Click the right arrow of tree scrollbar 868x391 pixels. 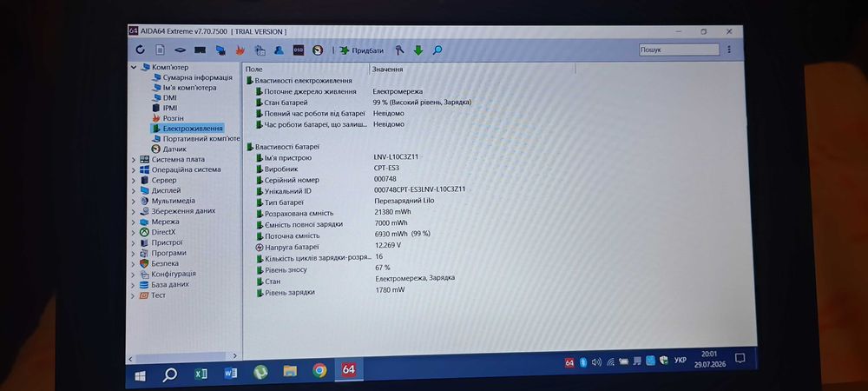(x=234, y=356)
